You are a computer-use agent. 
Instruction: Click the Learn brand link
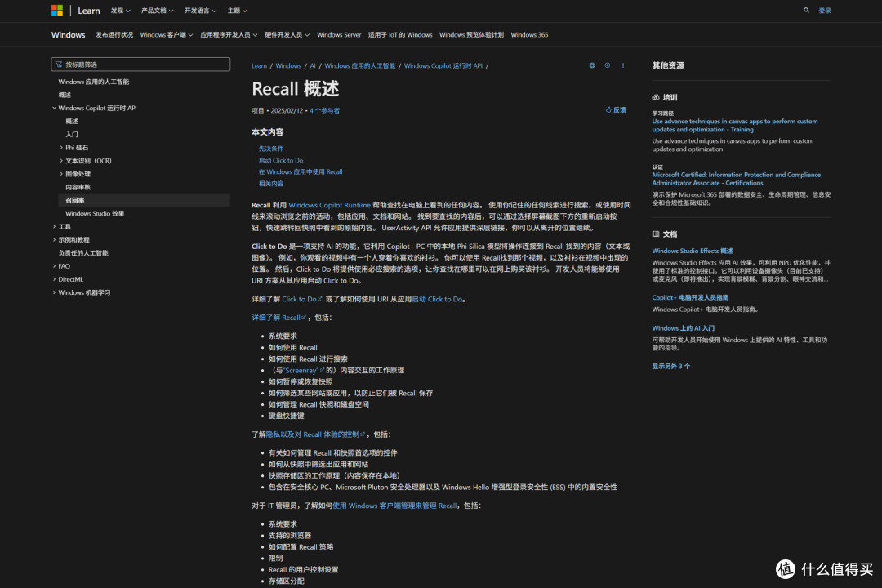[89, 11]
